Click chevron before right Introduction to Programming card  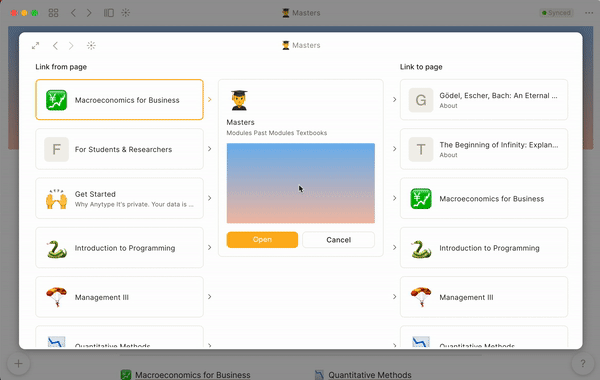(x=395, y=248)
